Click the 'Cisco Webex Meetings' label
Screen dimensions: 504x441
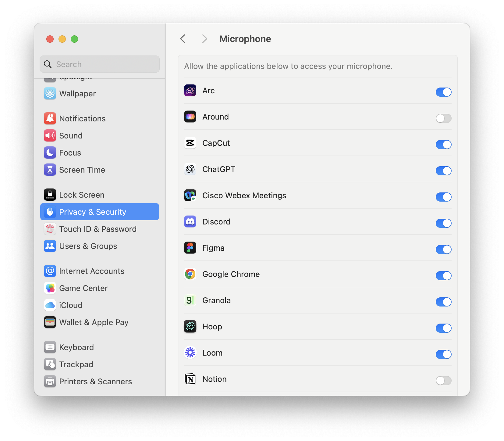click(244, 195)
